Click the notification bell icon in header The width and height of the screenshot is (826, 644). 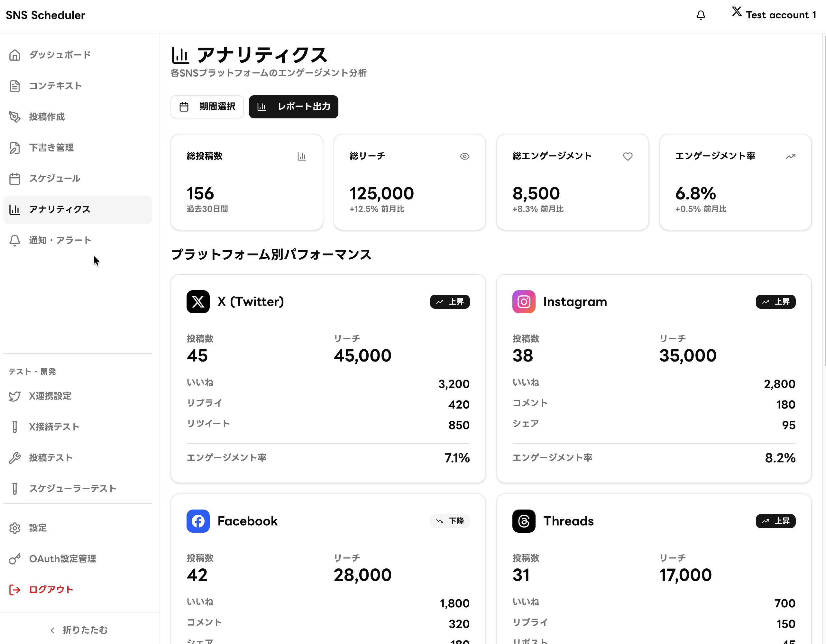pos(701,15)
